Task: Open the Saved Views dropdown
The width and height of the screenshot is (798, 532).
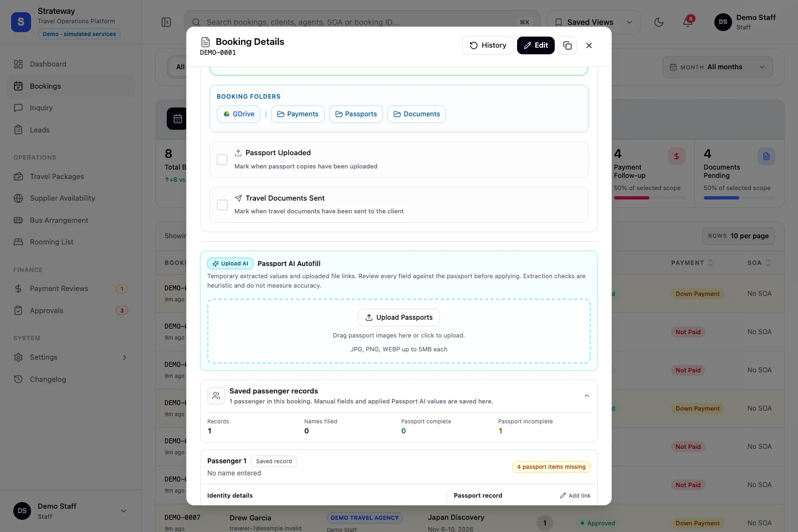Action: [x=594, y=22]
